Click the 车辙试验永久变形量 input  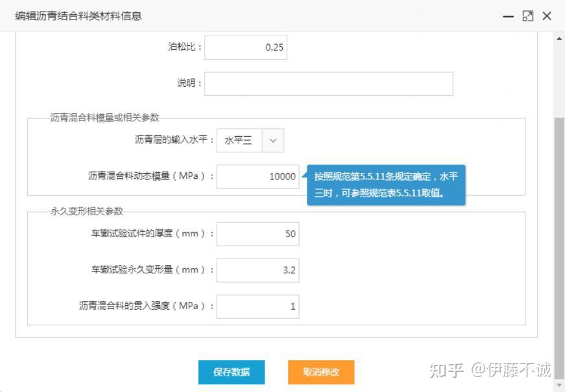pos(258,270)
